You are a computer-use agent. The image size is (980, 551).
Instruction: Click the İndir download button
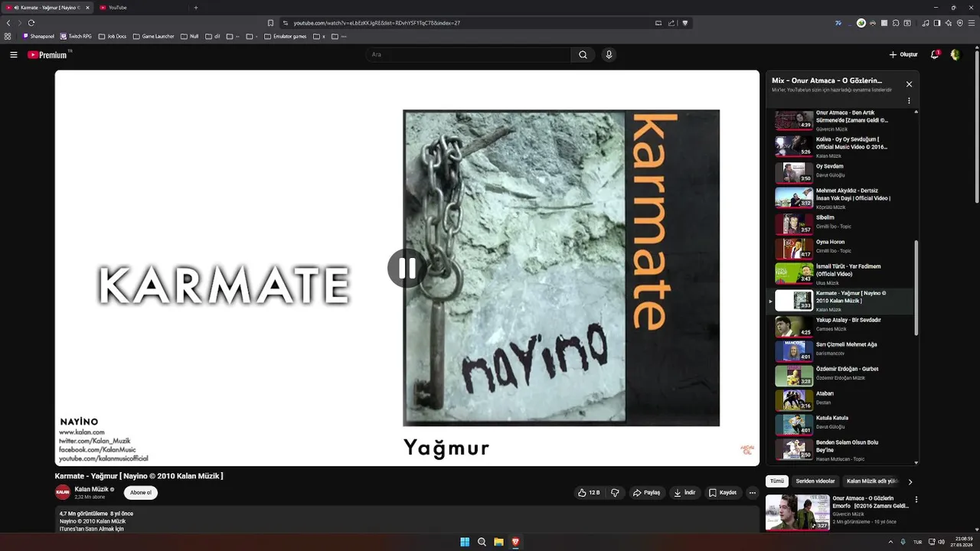pos(684,493)
